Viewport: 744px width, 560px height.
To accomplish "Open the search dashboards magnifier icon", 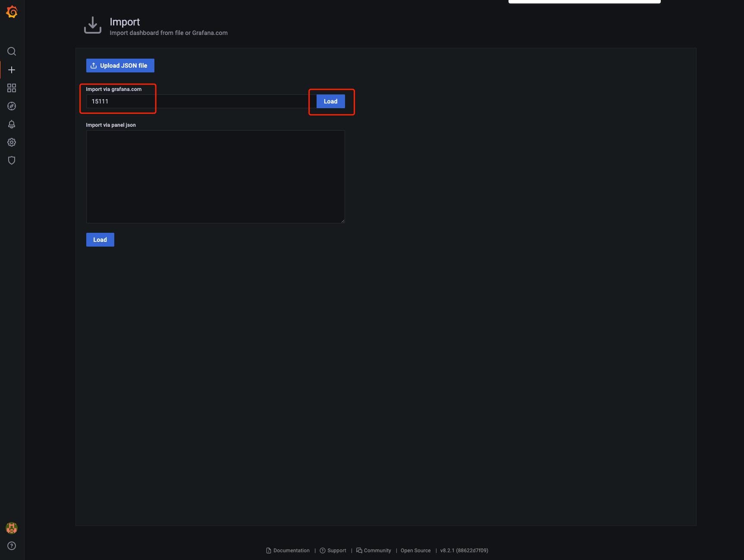I will tap(12, 51).
